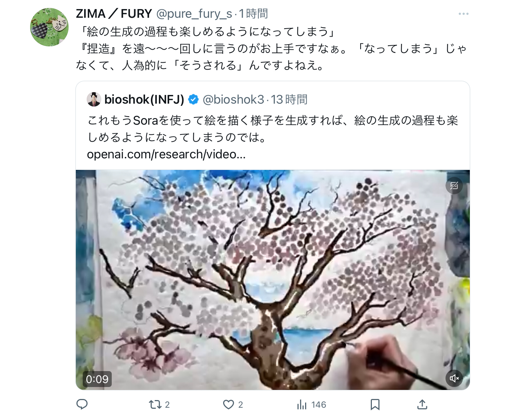Image resolution: width=509 pixels, height=420 pixels.
Task: Open the reply comment icon
Action: tap(82, 404)
